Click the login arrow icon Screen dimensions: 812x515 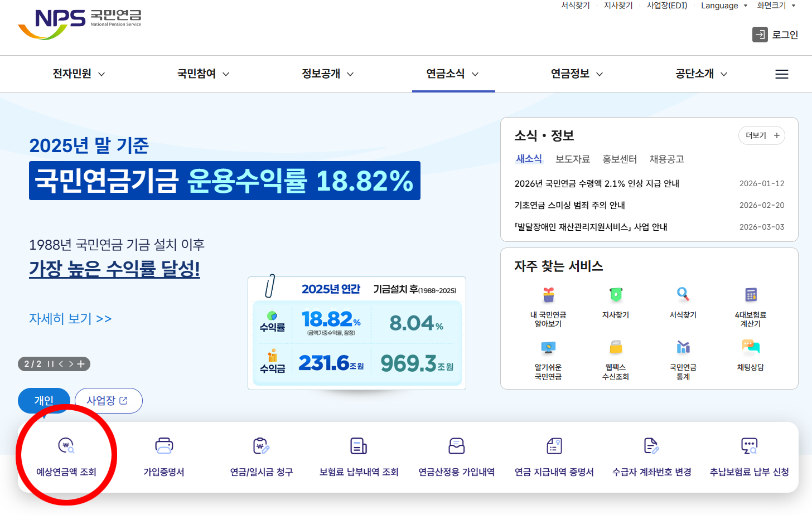click(x=760, y=35)
